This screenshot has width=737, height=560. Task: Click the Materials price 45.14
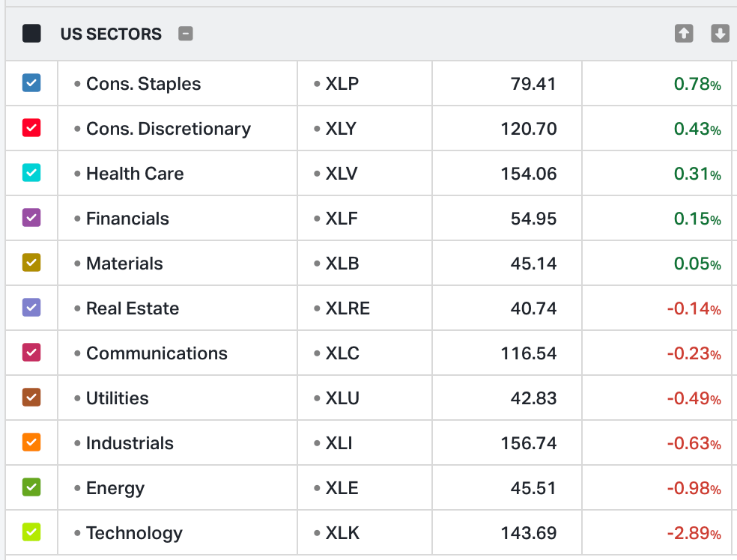(533, 264)
